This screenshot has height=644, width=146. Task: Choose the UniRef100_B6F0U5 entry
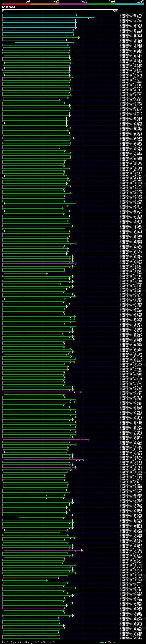coord(131,316)
